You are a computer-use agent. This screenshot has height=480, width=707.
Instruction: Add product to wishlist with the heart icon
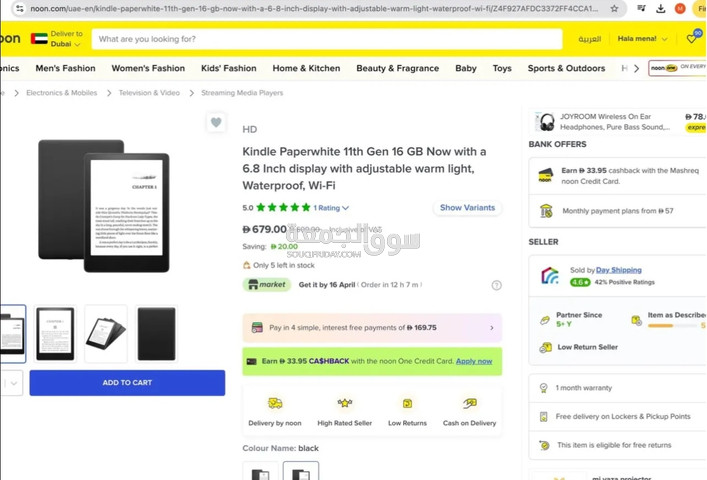click(216, 122)
